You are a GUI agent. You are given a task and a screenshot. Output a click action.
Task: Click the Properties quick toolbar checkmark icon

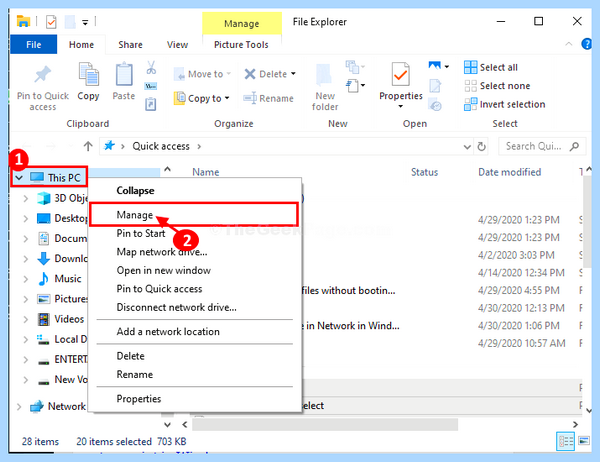pos(51,22)
